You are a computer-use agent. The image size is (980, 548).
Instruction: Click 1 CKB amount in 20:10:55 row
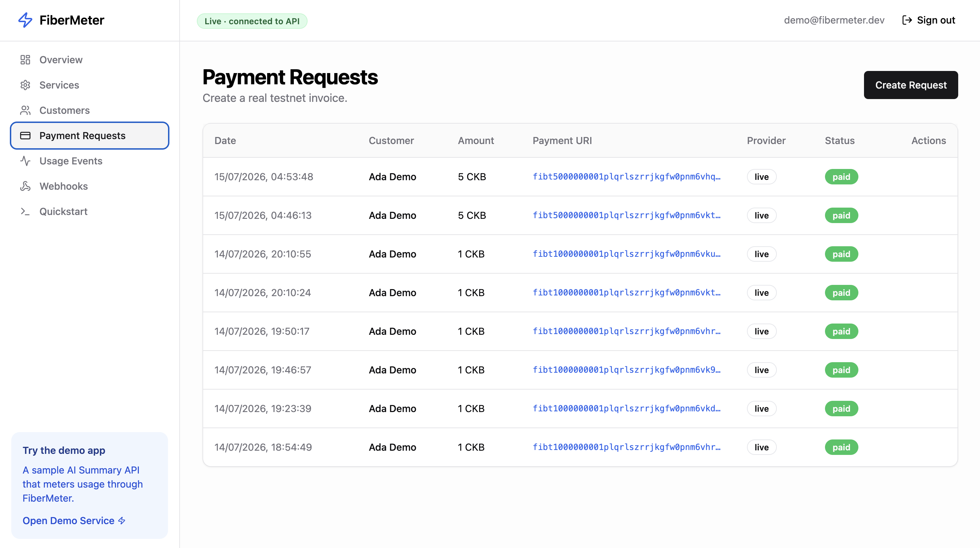pos(471,254)
